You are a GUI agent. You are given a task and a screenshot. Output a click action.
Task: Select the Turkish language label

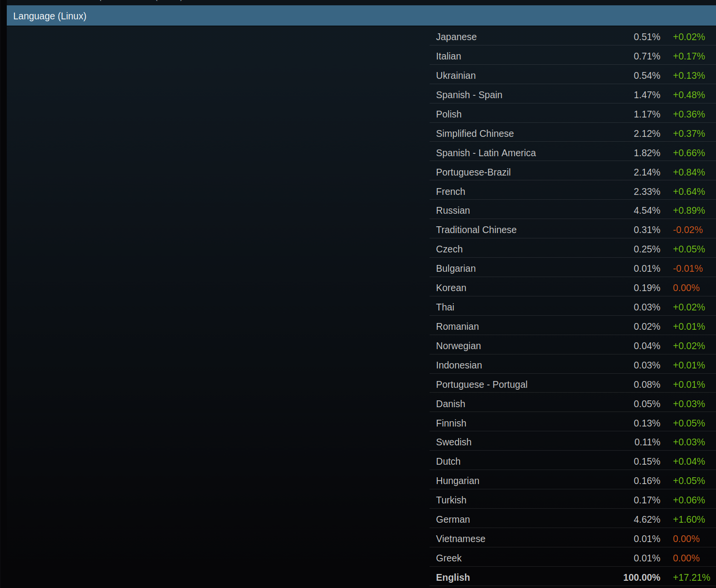[451, 500]
